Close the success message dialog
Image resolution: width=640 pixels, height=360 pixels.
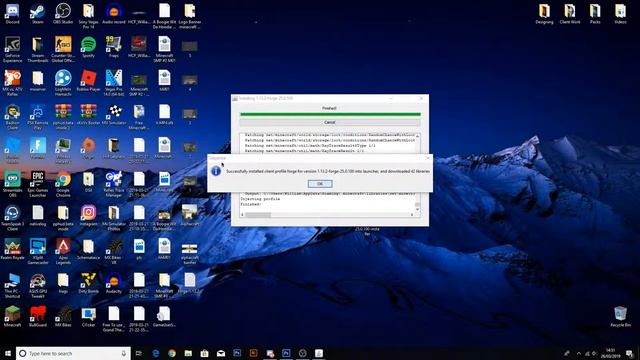click(428, 158)
